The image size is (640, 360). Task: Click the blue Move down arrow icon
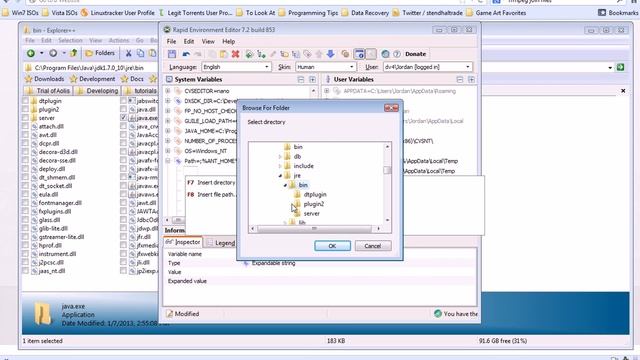[331, 54]
